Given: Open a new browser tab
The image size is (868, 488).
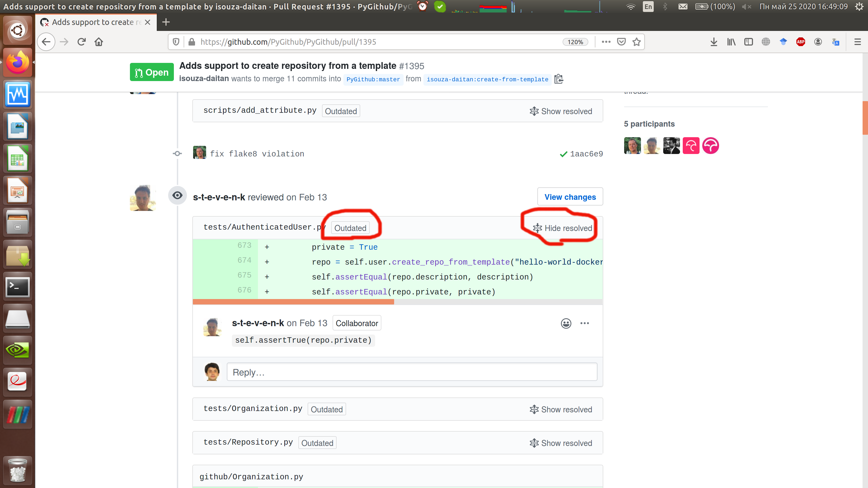Looking at the screenshot, I should point(166,22).
